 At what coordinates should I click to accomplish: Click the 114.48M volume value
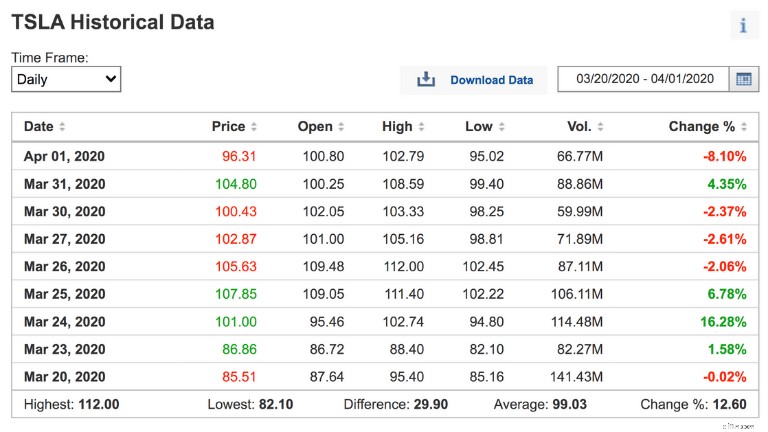click(x=576, y=322)
